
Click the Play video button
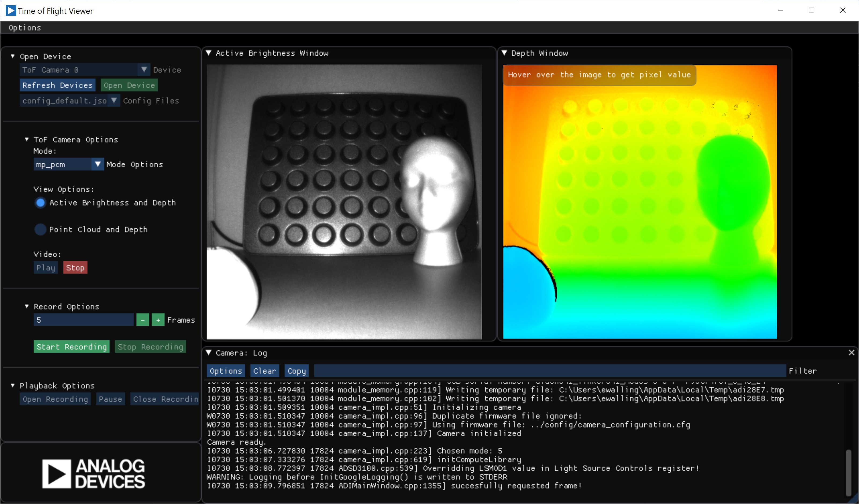pos(46,267)
